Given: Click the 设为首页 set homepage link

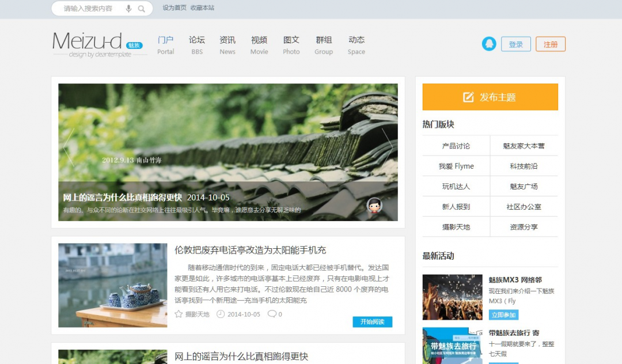Looking at the screenshot, I should pyautogui.click(x=175, y=8).
